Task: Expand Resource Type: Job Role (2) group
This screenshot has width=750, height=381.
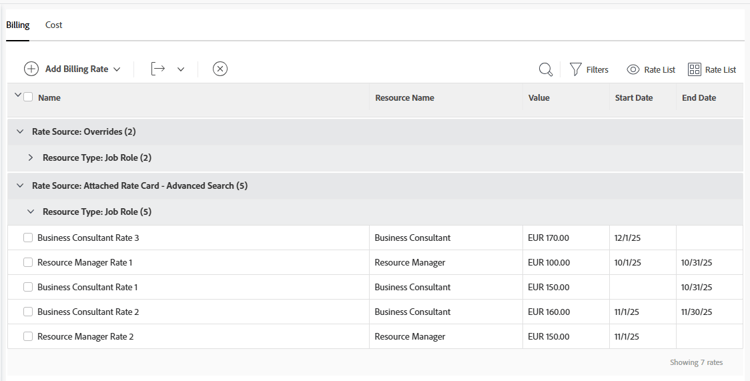Action: [31, 157]
